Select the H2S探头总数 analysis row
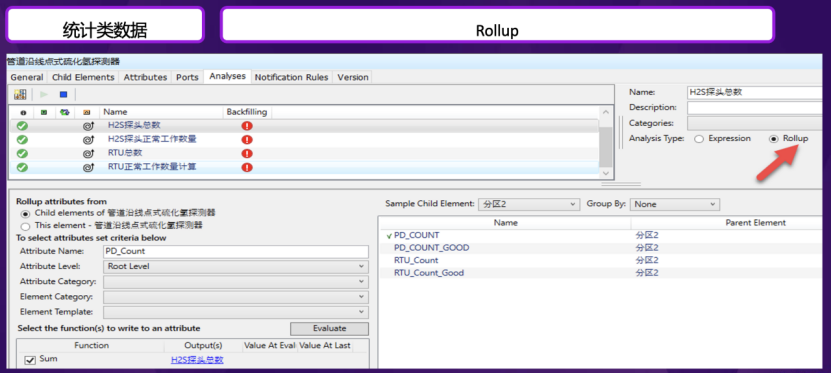 (305, 126)
